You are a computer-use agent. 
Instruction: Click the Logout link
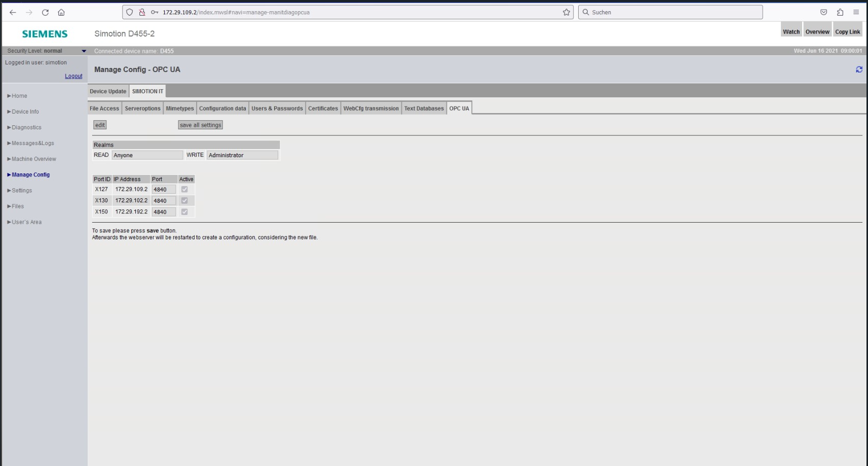point(73,76)
